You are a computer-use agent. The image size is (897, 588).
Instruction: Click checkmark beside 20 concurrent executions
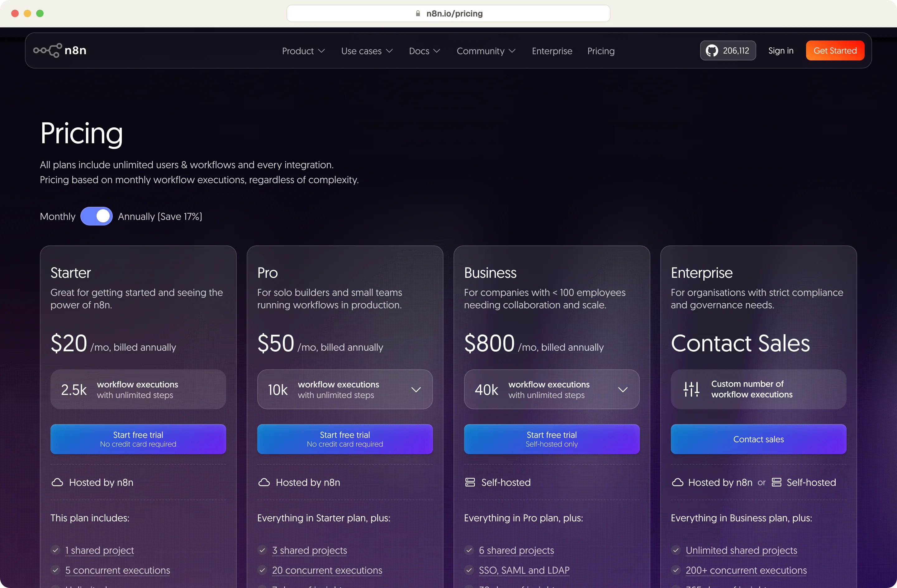(262, 570)
